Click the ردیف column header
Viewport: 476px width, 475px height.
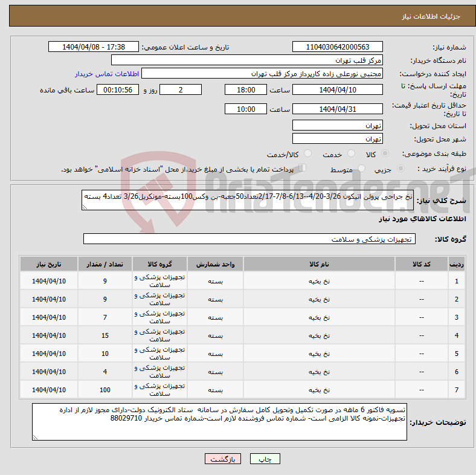(x=456, y=264)
